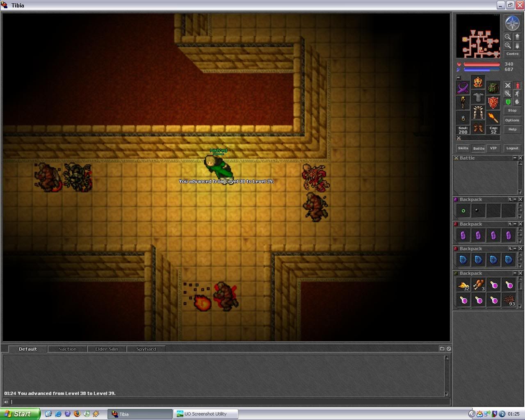Click the red health bar
This screenshot has height=420, width=525.
[482, 64]
